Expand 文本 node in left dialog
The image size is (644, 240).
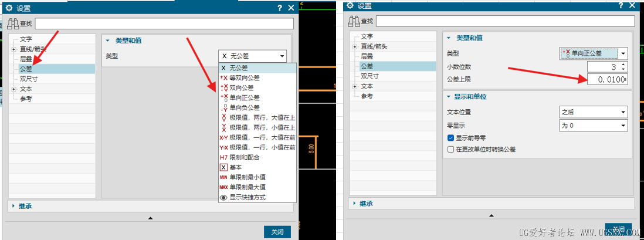(13, 89)
